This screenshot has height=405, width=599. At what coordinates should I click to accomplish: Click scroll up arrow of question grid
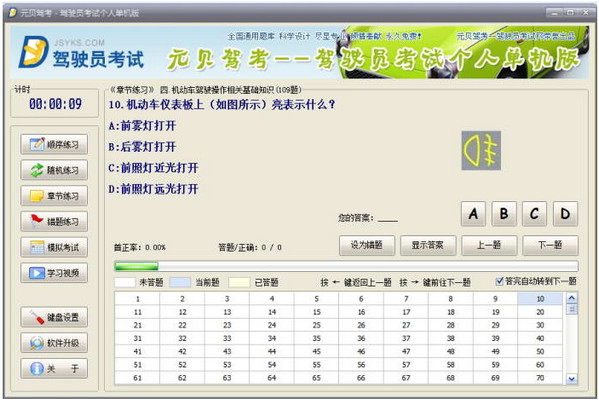pyautogui.click(x=571, y=298)
